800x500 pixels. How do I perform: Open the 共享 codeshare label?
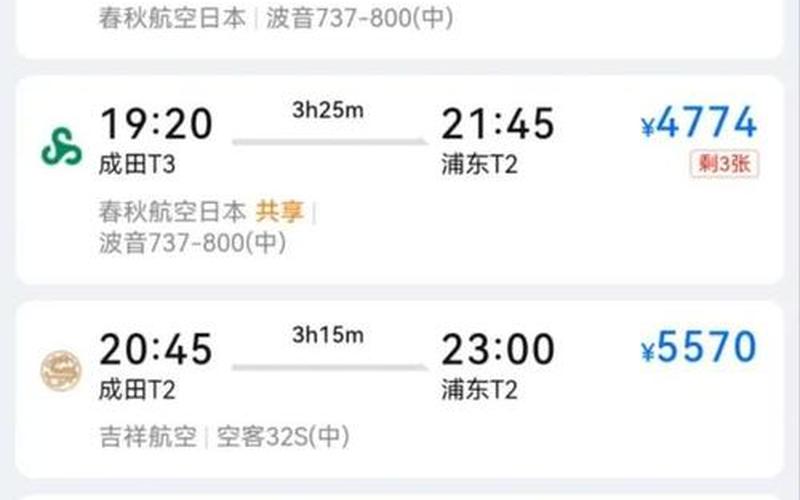click(280, 212)
